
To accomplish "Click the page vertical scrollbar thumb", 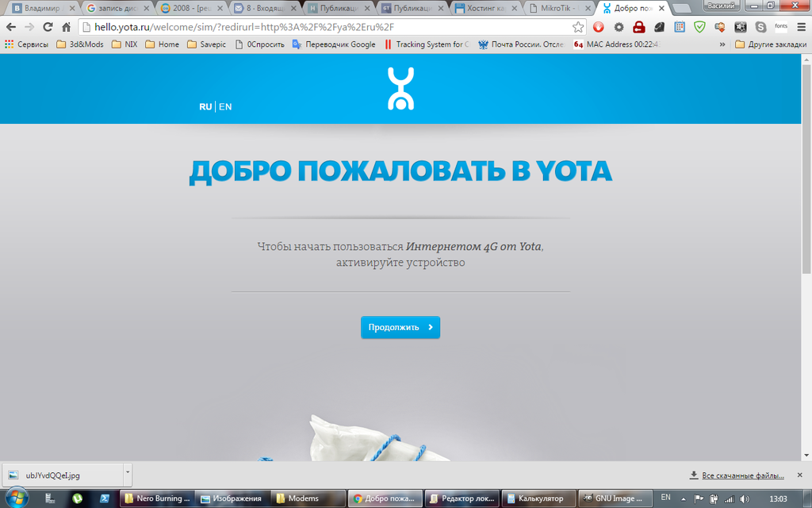I will [x=806, y=169].
